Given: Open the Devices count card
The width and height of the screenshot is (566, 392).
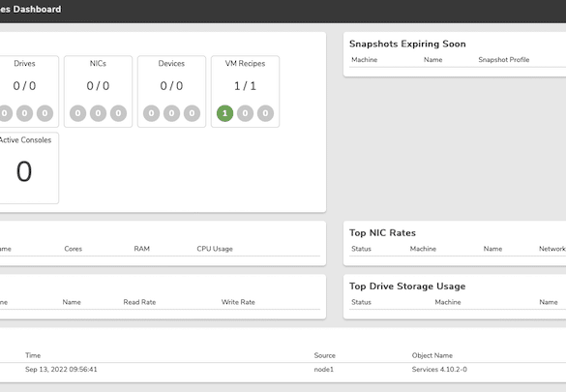Looking at the screenshot, I should tap(171, 91).
